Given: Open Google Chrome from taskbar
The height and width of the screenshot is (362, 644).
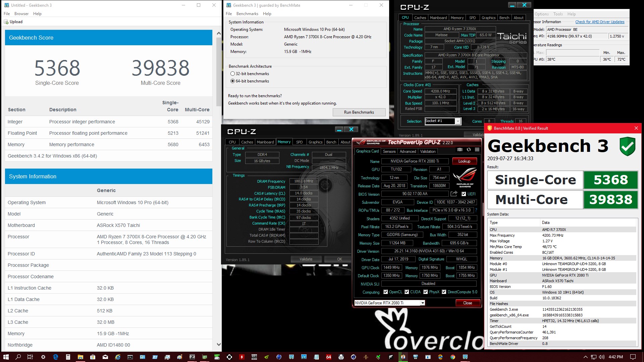Looking at the screenshot, I should pyautogui.click(x=453, y=357).
